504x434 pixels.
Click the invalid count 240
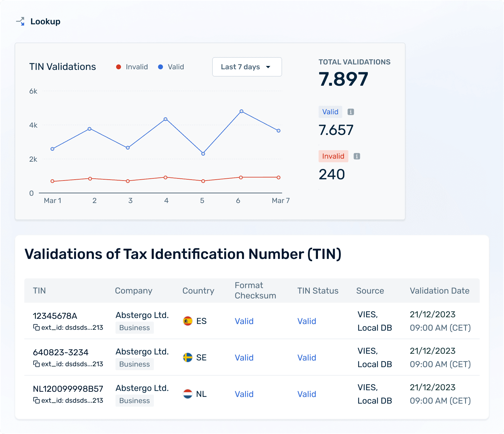pos(332,174)
